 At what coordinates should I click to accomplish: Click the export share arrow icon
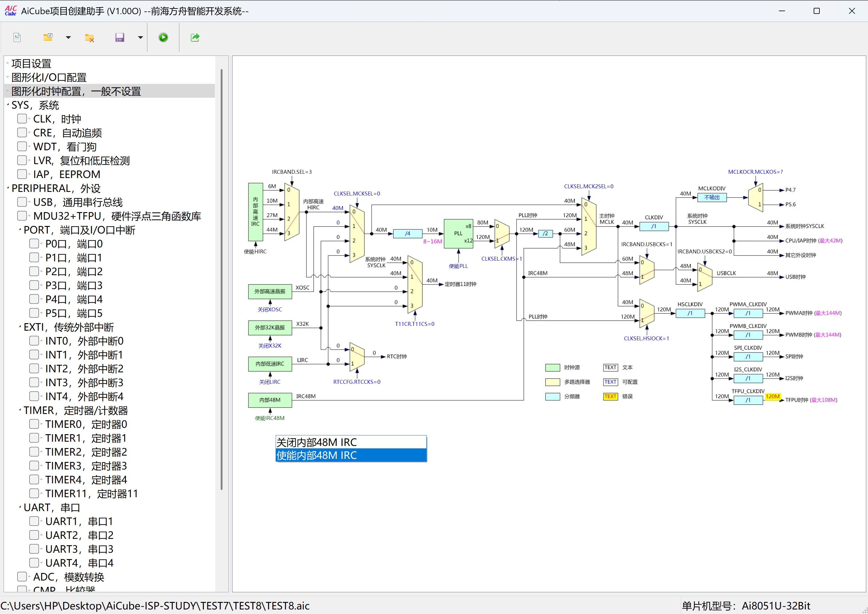195,37
